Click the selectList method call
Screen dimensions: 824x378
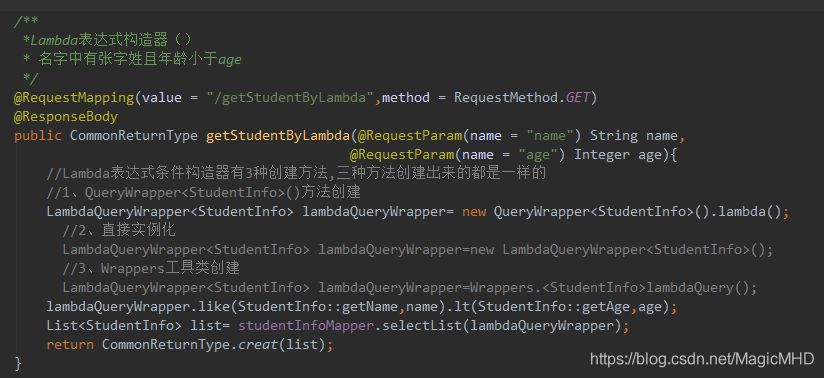(422, 326)
